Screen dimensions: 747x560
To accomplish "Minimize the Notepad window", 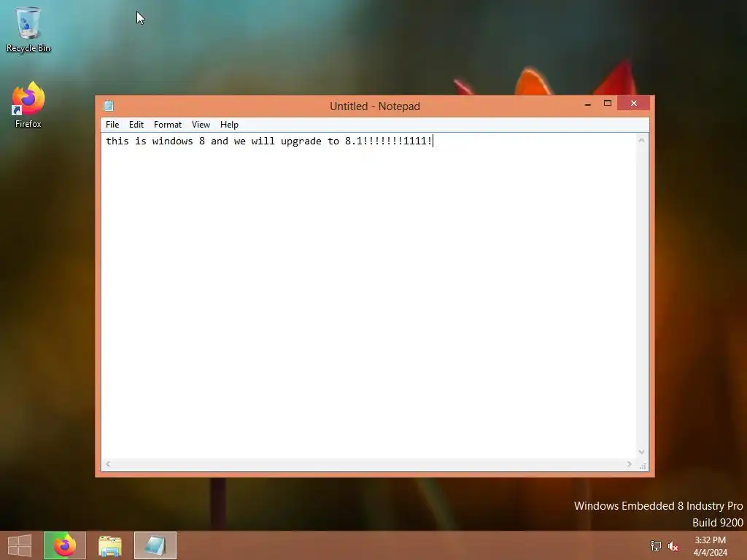I will 588,104.
